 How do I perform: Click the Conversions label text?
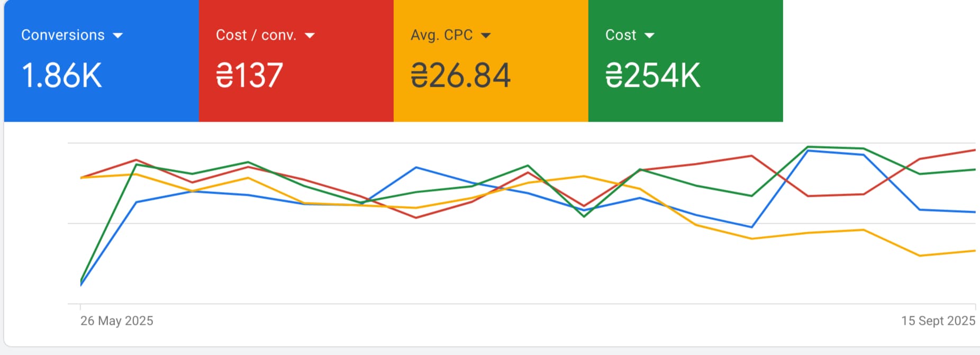[x=63, y=35]
